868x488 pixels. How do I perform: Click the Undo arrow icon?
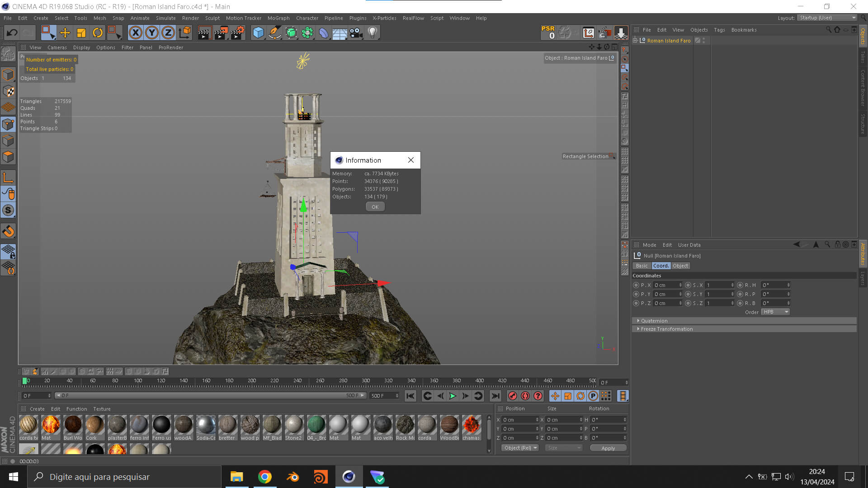tap(12, 33)
